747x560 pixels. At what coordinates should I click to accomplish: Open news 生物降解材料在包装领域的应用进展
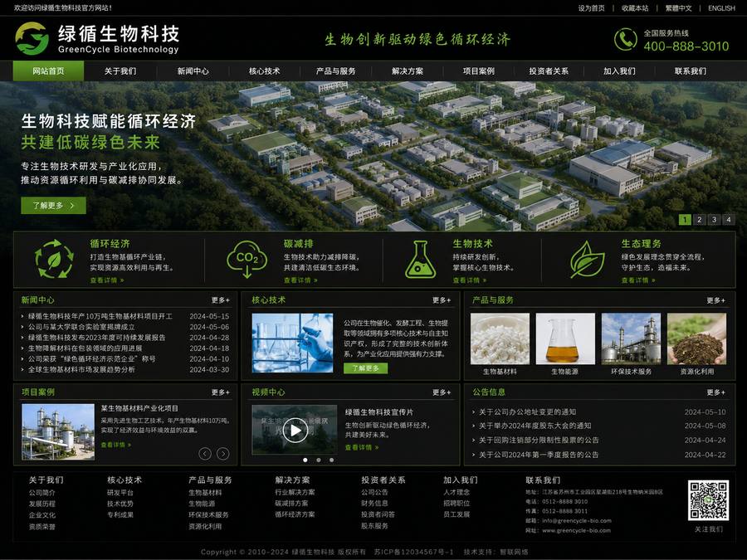[x=85, y=348]
